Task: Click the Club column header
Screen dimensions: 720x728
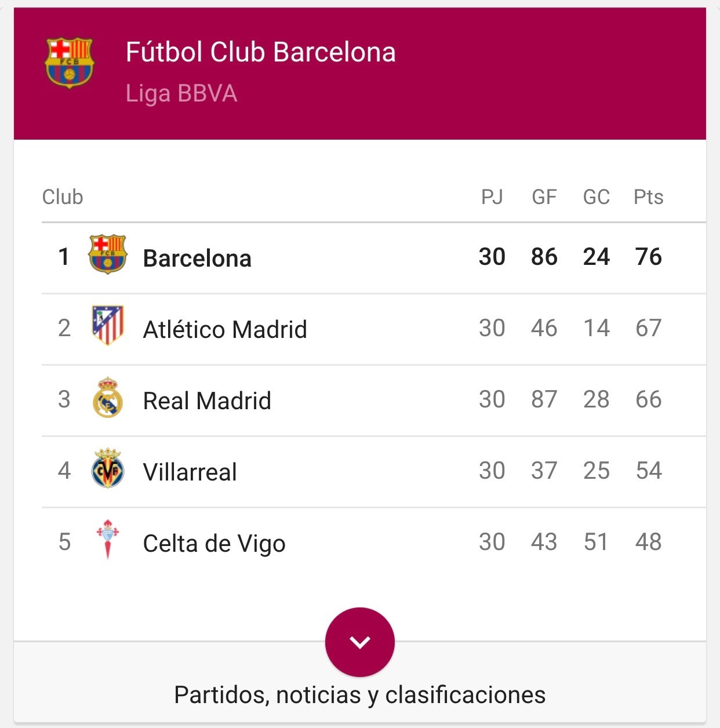Action: coord(63,197)
